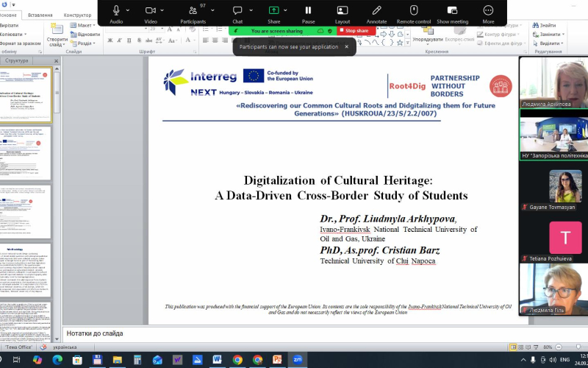Image resolution: width=588 pixels, height=368 pixels.
Task: Open Microsoft Edge from taskbar
Action: [57, 360]
